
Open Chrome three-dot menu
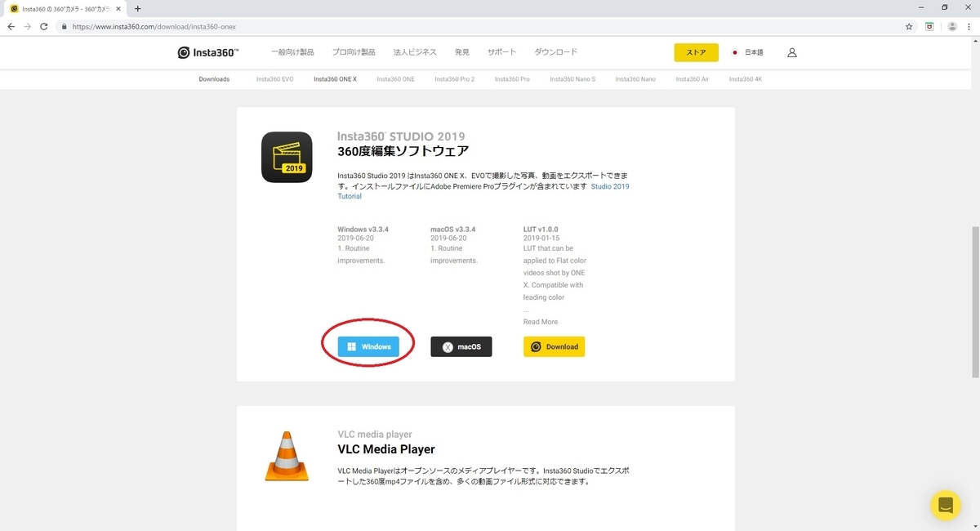point(970,26)
